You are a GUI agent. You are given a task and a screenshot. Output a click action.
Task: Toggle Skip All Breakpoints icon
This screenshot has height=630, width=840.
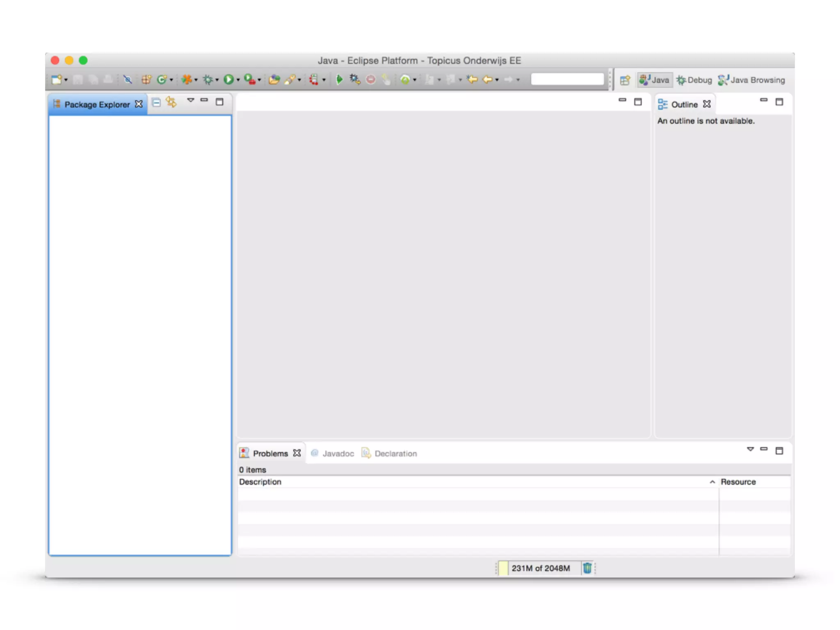coord(128,80)
